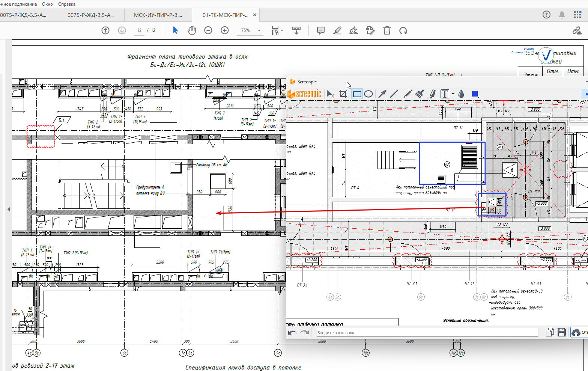Choose the Ellipse shape tool
Screen dimensions: 588x371
click(368, 94)
